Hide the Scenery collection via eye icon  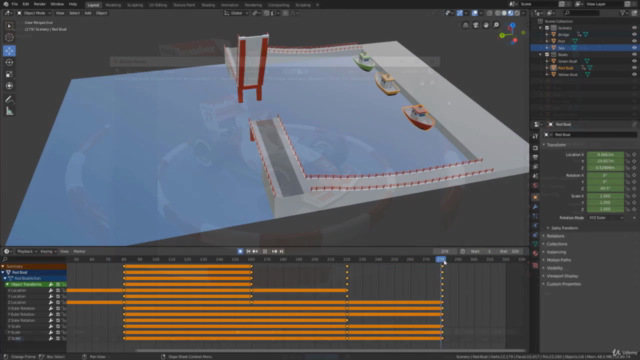click(x=634, y=28)
